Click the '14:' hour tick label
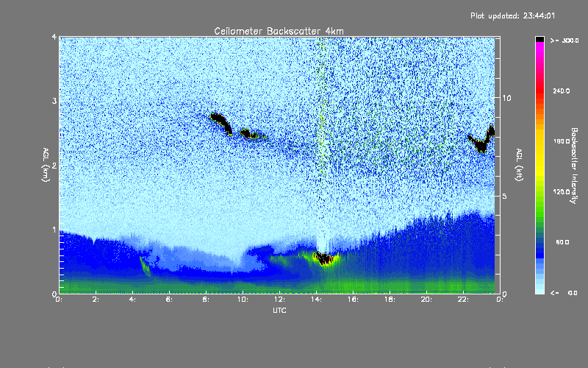The image size is (588, 368). pos(317,300)
